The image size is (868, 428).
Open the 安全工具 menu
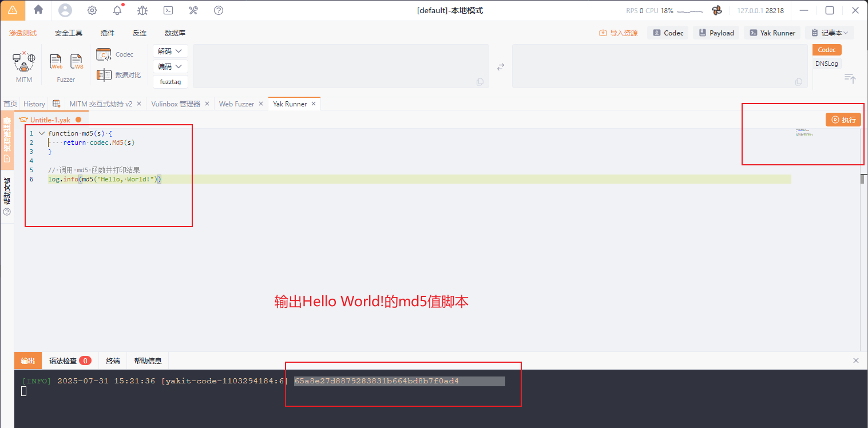tap(69, 33)
